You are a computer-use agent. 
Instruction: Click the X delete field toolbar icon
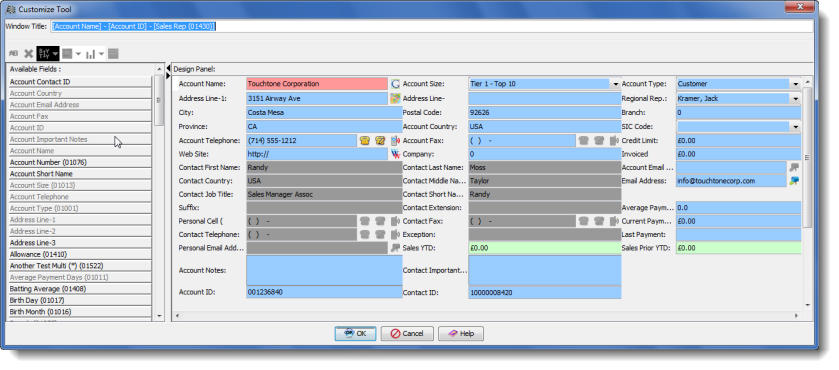pos(28,54)
